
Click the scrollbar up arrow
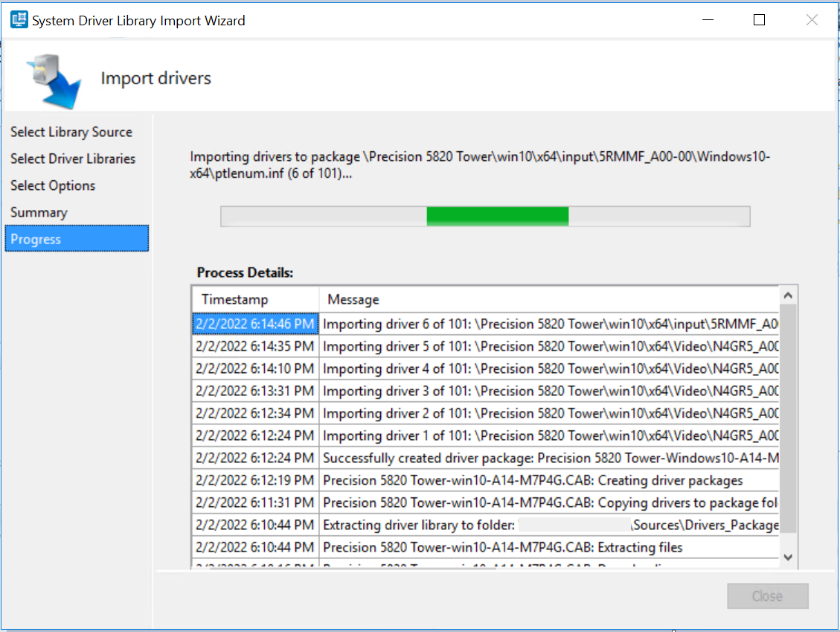point(788,293)
